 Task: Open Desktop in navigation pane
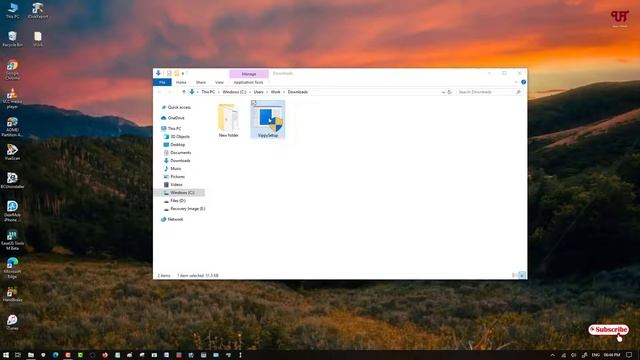pyautogui.click(x=178, y=145)
